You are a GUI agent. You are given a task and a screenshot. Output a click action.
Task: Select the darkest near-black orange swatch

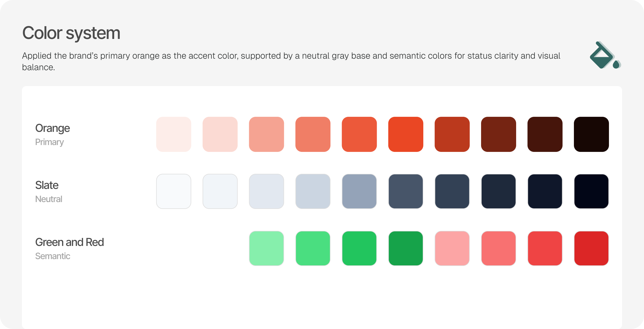tap(591, 134)
